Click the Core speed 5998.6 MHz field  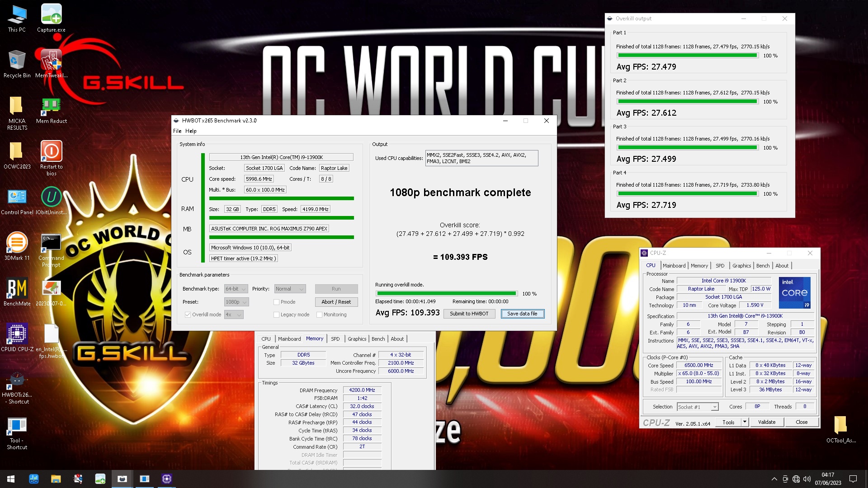click(259, 179)
